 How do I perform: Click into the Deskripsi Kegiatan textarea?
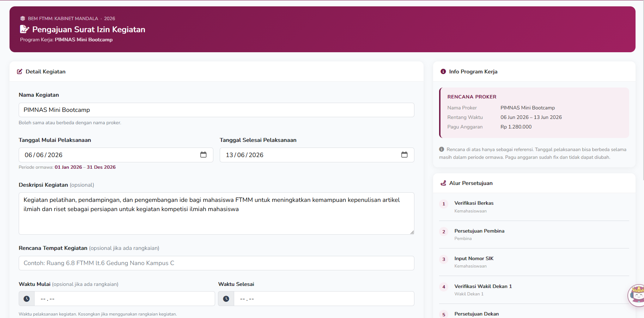tap(217, 214)
